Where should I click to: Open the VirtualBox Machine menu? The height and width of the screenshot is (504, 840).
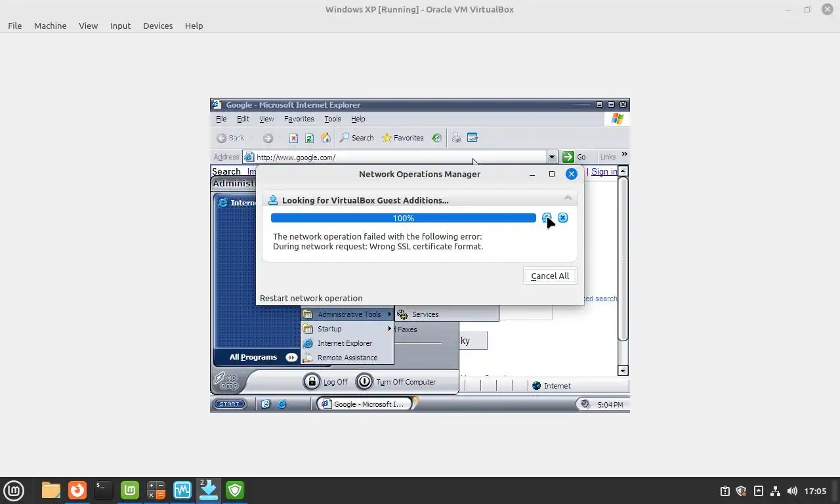click(50, 26)
